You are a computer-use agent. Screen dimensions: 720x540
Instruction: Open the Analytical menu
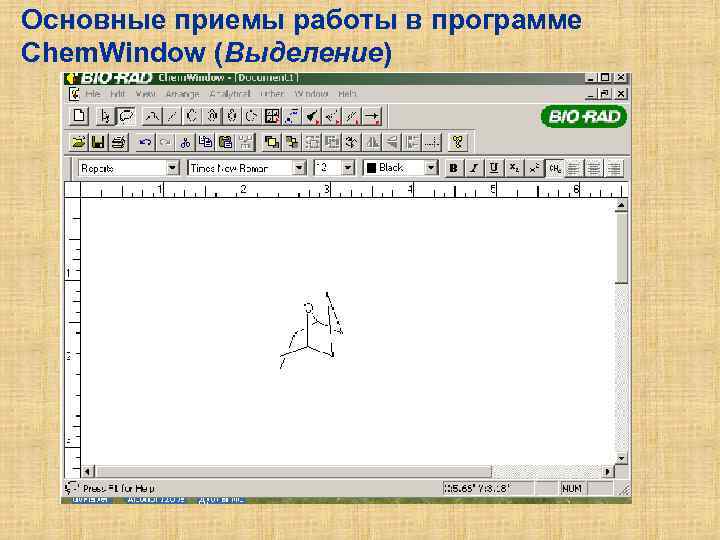[230, 94]
